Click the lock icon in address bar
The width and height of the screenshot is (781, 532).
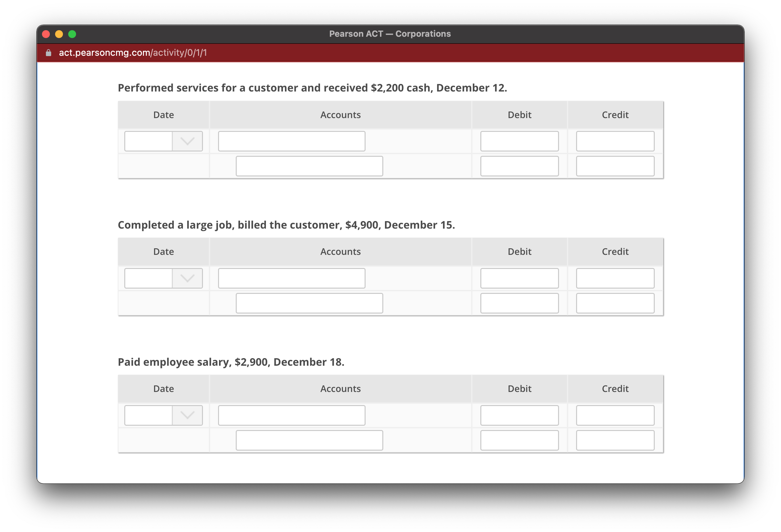click(49, 53)
